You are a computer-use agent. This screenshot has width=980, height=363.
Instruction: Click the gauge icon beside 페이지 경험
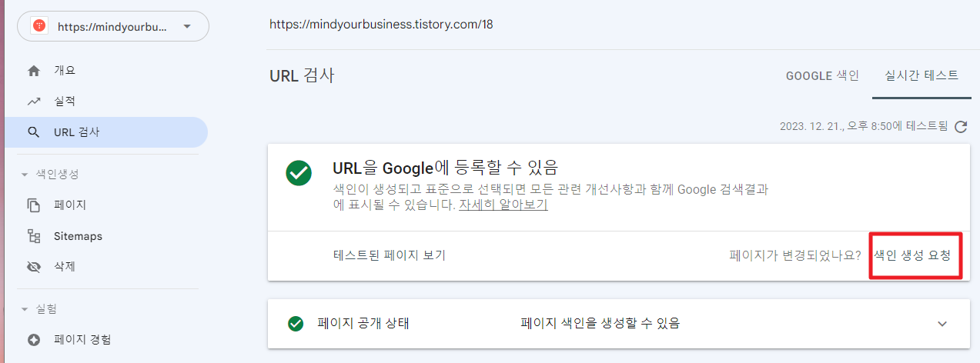click(x=34, y=340)
